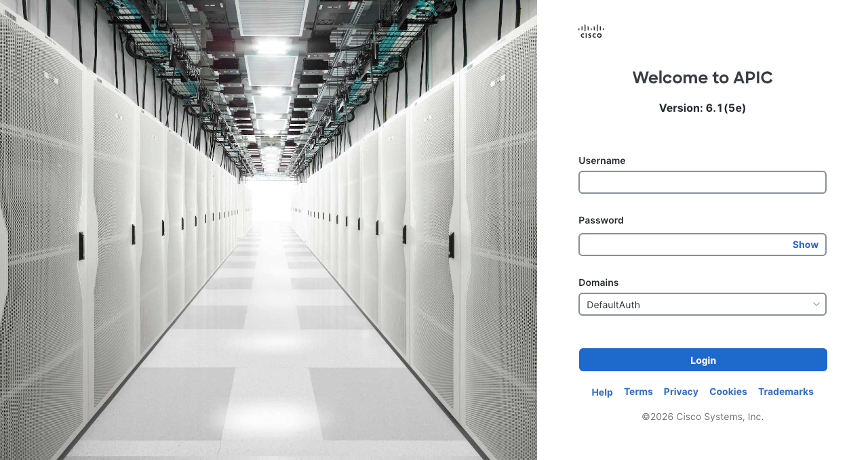This screenshot has width=868, height=460.
Task: Click the Welcome to APIC heading
Action: (x=703, y=77)
